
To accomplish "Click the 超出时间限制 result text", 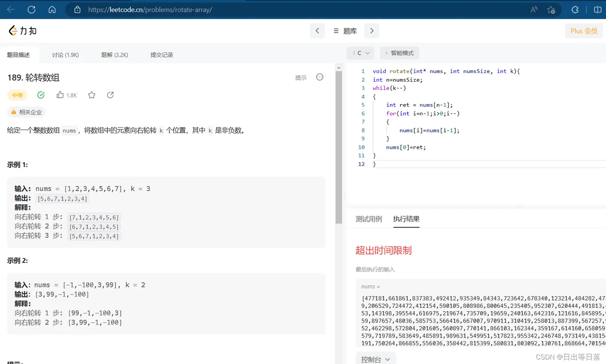I will (383, 250).
